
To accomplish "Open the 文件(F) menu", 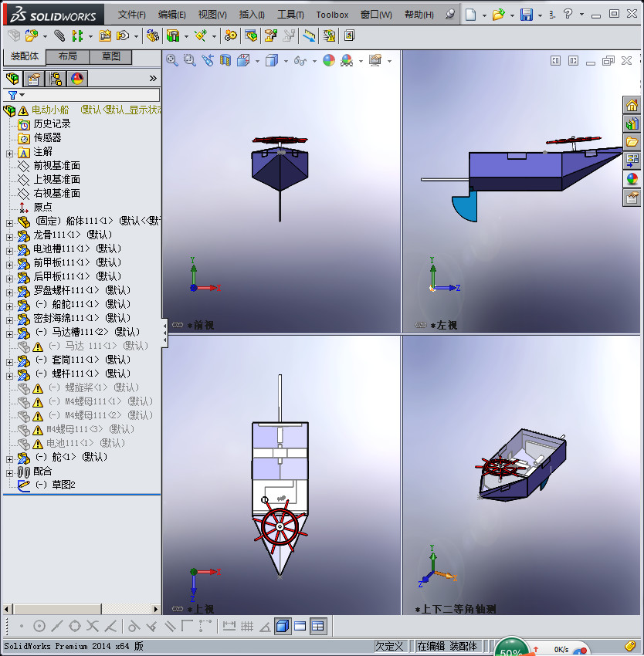I will (x=131, y=15).
